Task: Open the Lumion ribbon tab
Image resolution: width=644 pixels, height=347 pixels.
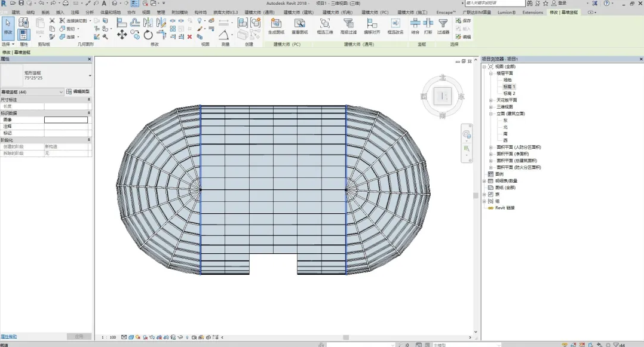Action: [505, 12]
